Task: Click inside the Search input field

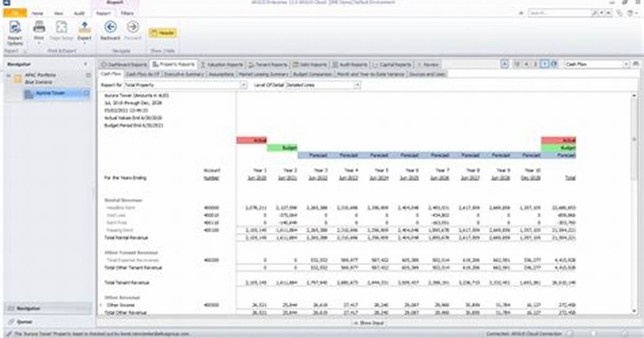Action: [559, 13]
